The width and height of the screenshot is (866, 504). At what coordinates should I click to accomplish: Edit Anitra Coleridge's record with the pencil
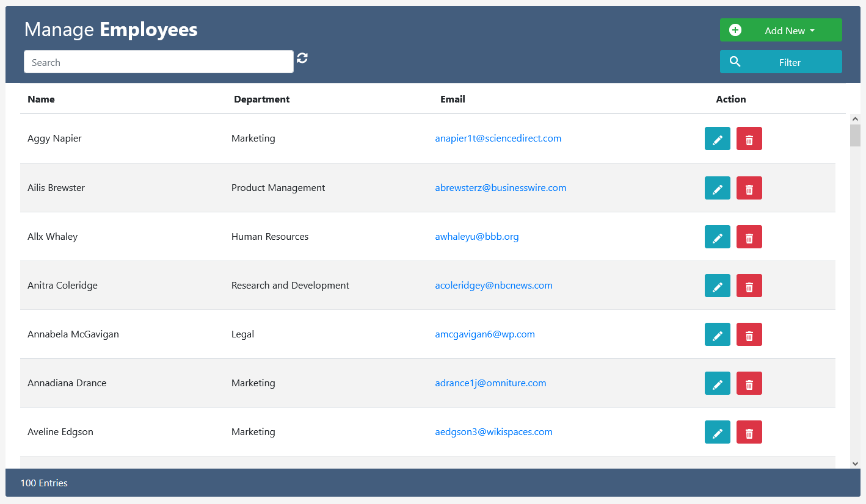tap(717, 286)
